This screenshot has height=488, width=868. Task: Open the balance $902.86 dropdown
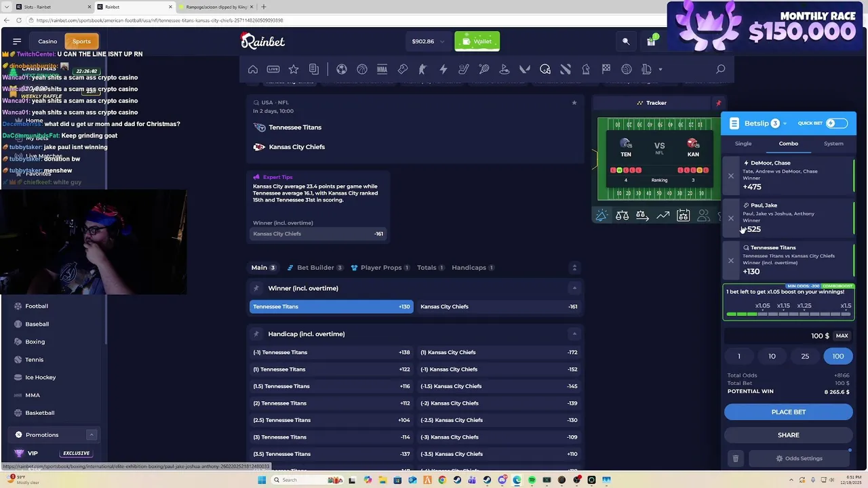point(427,41)
